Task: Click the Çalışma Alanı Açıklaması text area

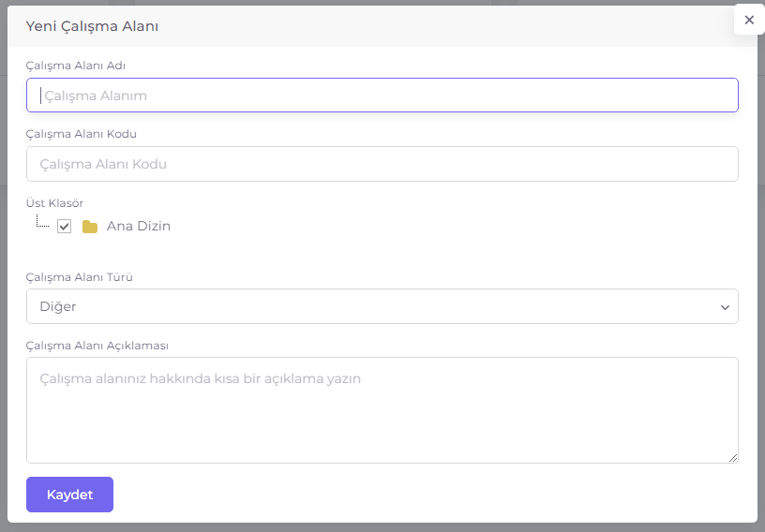Action: click(382, 410)
